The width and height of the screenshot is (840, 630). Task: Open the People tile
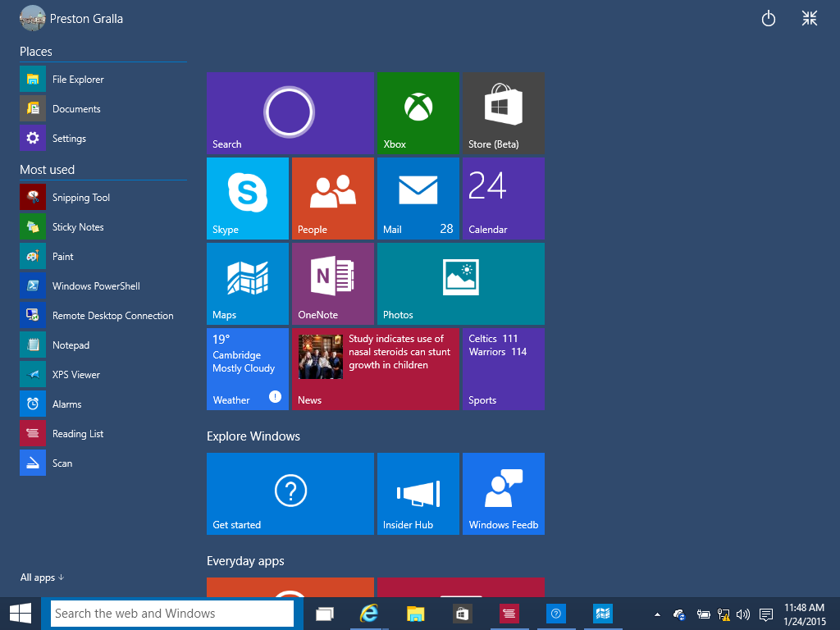click(x=333, y=199)
